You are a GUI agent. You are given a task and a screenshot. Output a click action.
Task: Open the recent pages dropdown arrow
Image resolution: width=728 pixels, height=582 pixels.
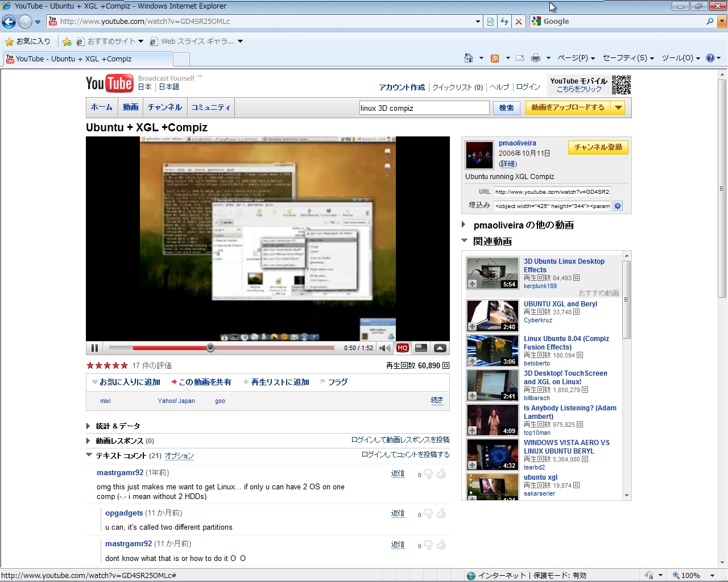coord(38,22)
